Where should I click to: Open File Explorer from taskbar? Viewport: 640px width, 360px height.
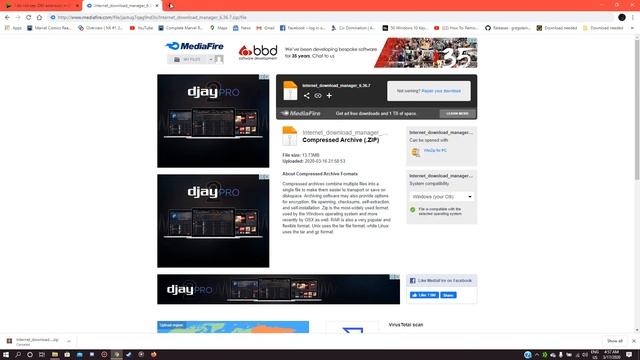(55, 355)
